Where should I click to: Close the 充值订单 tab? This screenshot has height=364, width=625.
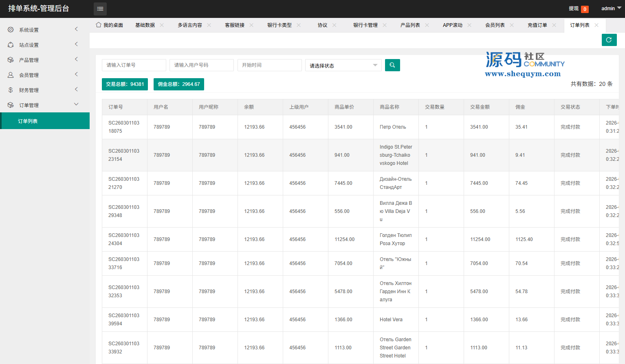[554, 25]
